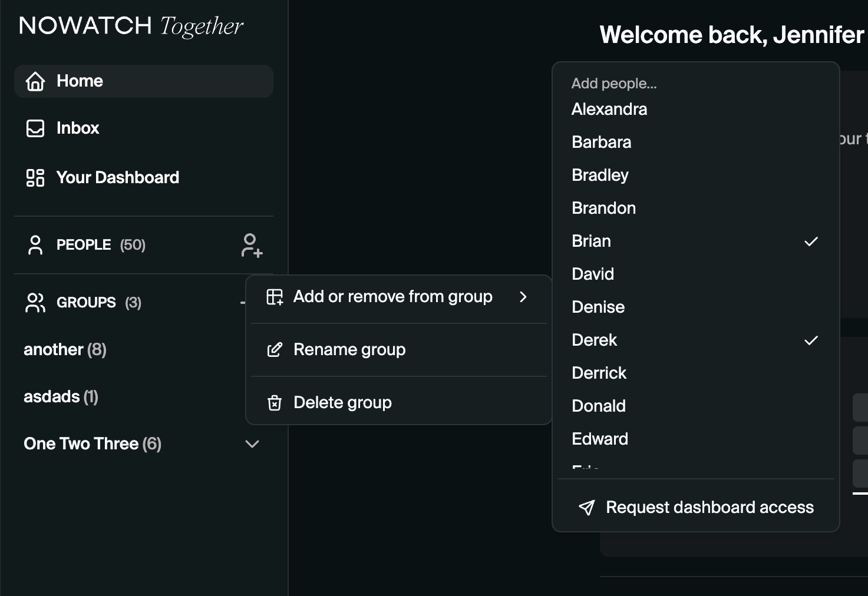Open the submenu arrow for Add or remove
The width and height of the screenshot is (868, 596).
click(x=523, y=297)
